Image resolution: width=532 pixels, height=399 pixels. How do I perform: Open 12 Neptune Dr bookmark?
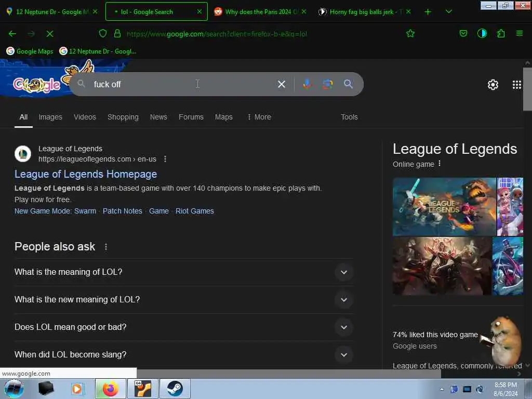[98, 51]
